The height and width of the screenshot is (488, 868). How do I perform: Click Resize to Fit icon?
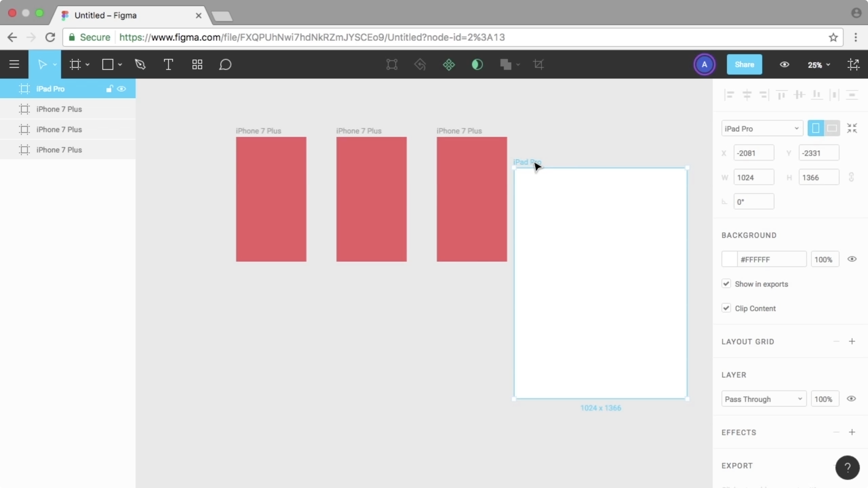[x=852, y=128]
